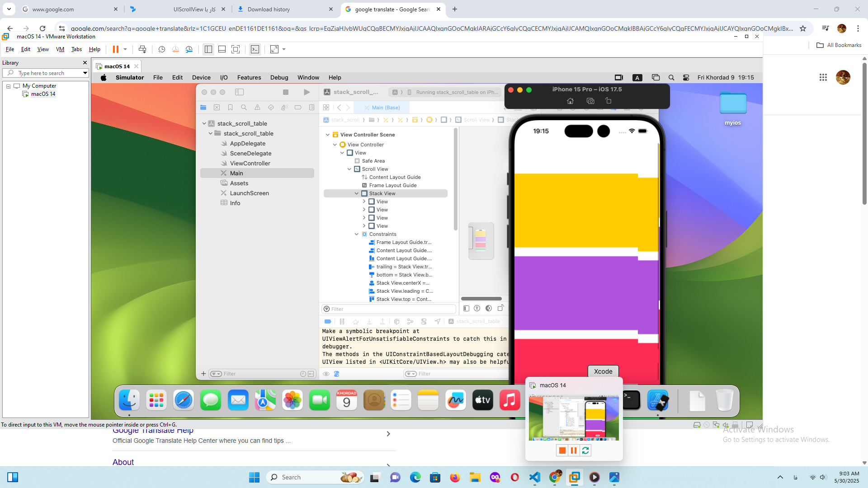The width and height of the screenshot is (868, 488).
Task: Open Debug View Hierarchy
Action: pos(396,321)
